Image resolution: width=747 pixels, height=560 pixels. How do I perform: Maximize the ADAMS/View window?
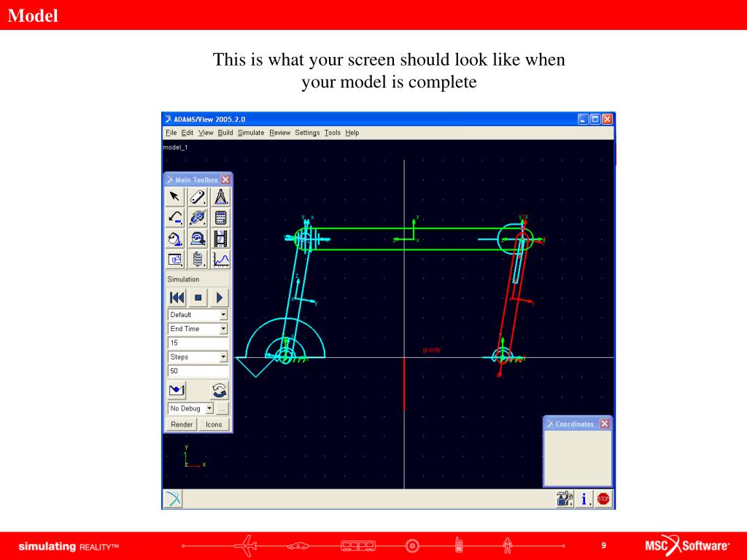[x=595, y=119]
